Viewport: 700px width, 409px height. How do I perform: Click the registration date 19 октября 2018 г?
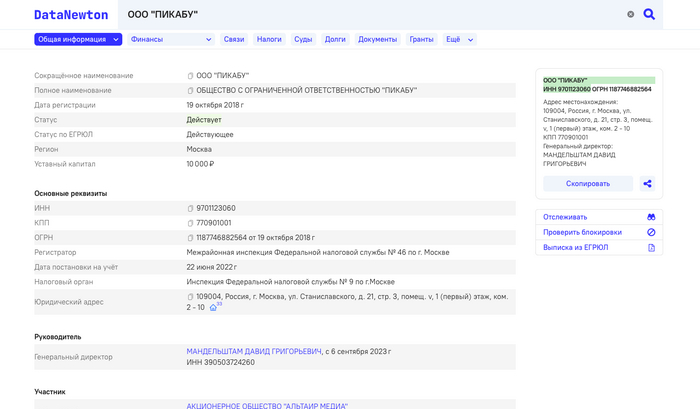coord(215,105)
